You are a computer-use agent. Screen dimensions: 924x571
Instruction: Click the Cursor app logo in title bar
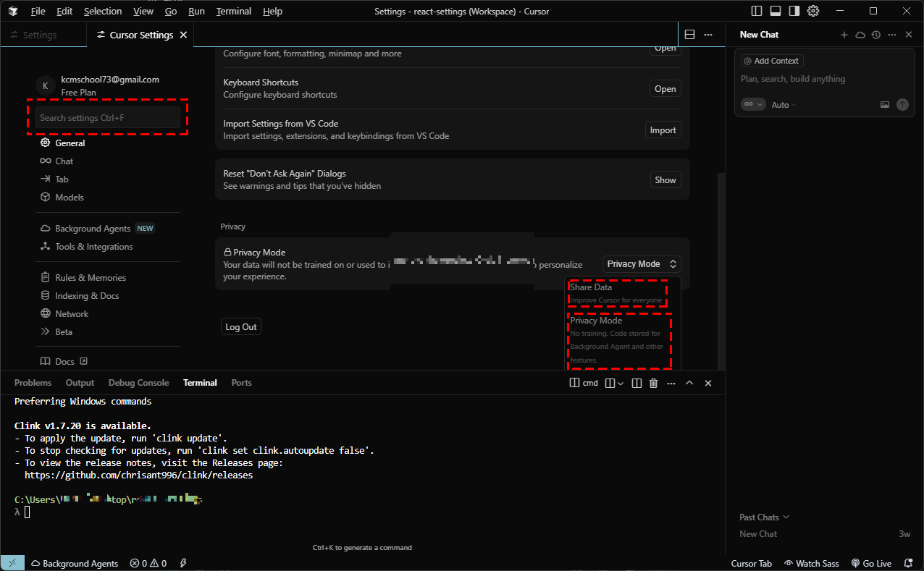(x=13, y=11)
